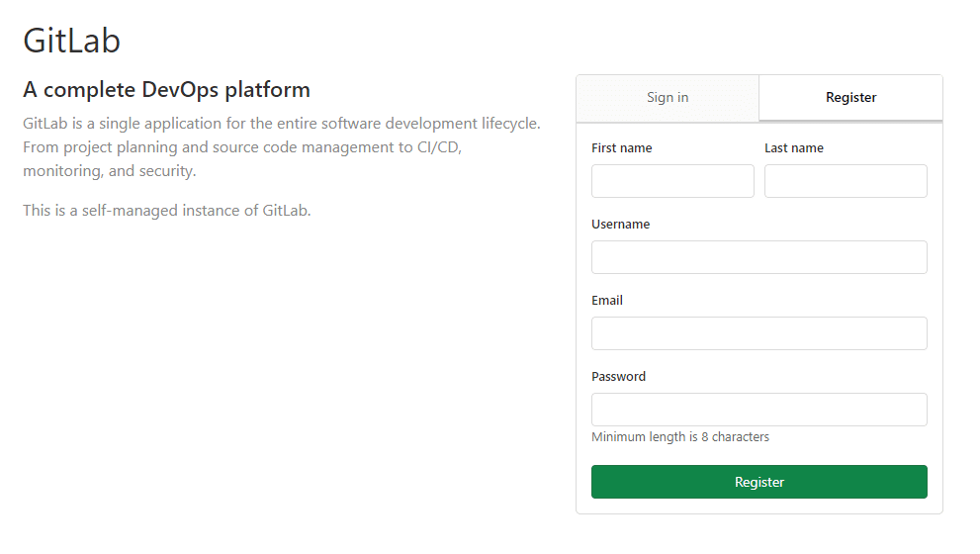Click the Username label

coord(621,225)
